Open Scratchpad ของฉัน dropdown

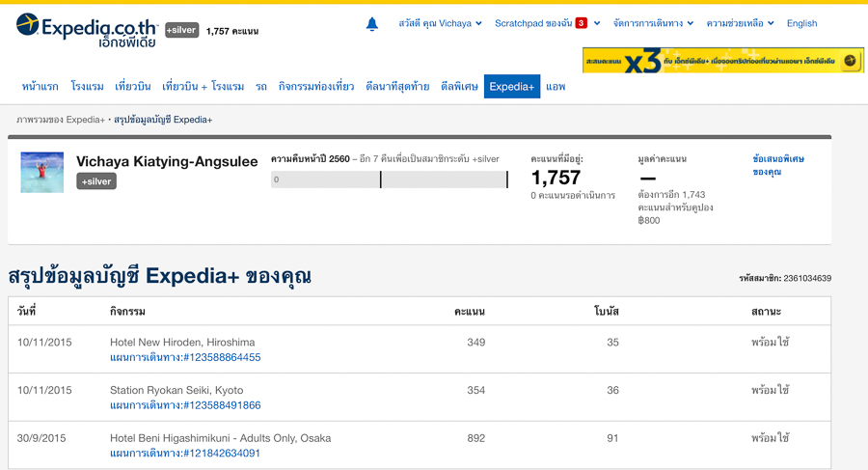(547, 23)
